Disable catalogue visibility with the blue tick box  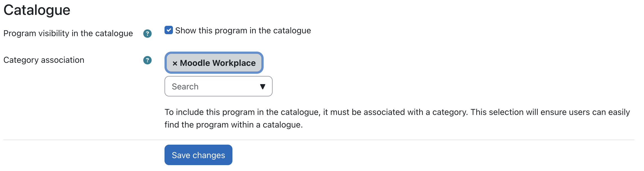pos(169,30)
